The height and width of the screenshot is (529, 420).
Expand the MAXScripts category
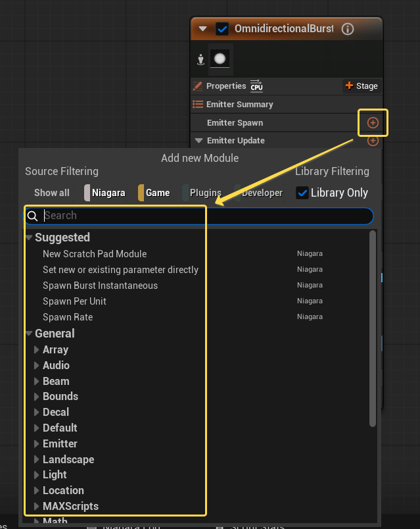tap(36, 506)
